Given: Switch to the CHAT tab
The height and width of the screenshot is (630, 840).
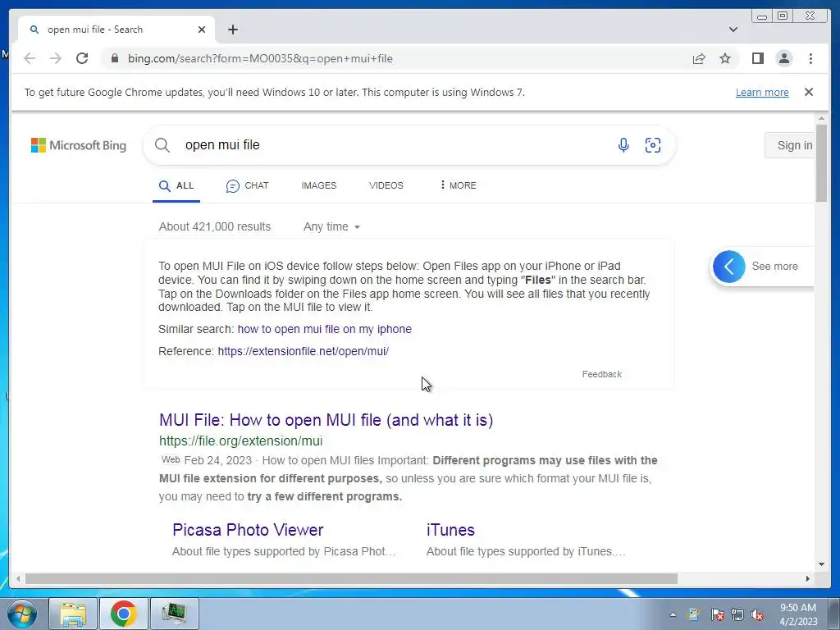Looking at the screenshot, I should point(247,186).
